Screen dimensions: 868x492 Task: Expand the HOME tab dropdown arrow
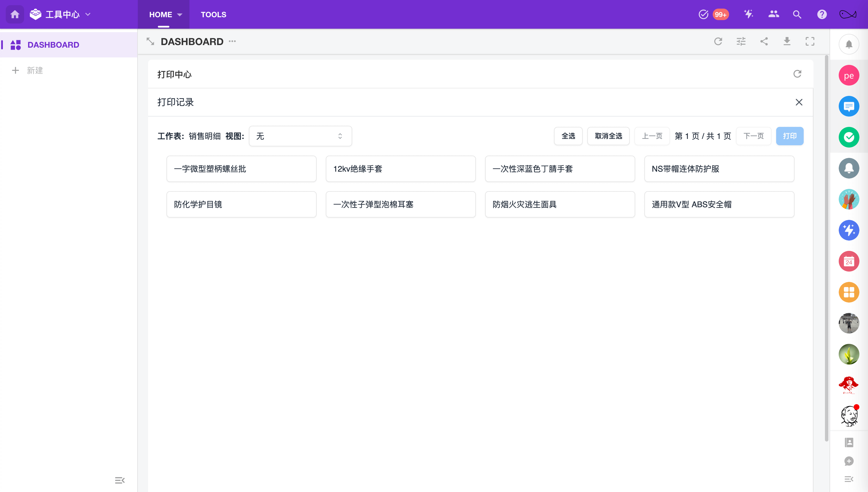pos(180,15)
